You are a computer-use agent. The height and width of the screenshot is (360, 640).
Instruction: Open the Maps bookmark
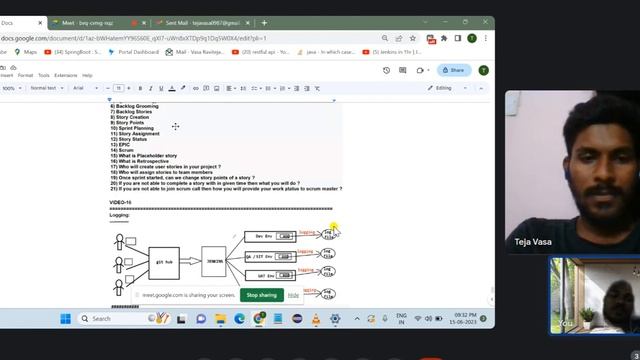[x=25, y=52]
